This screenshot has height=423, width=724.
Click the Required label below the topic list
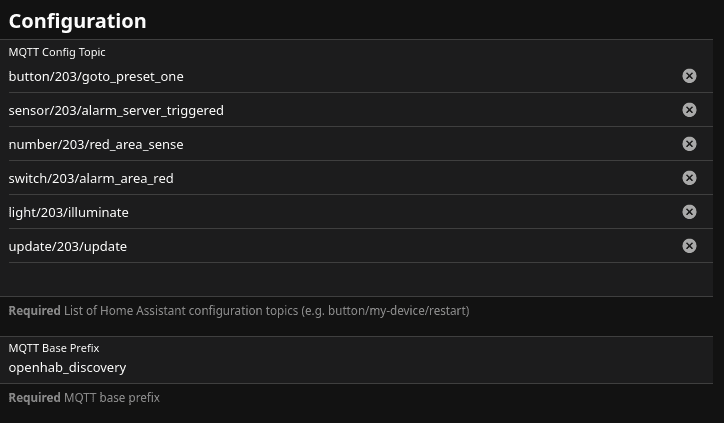click(x=34, y=311)
